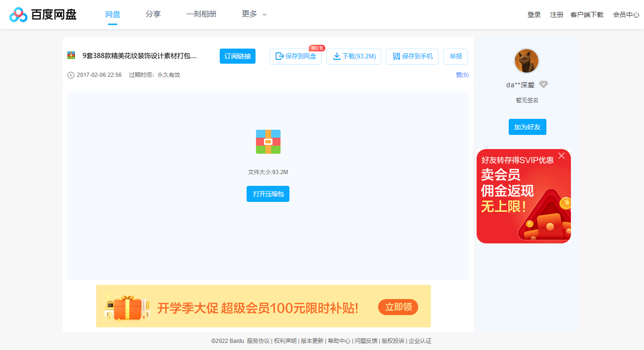Switch to the 一刻相册 tab
Screen dimensions: 644x350
click(x=201, y=14)
